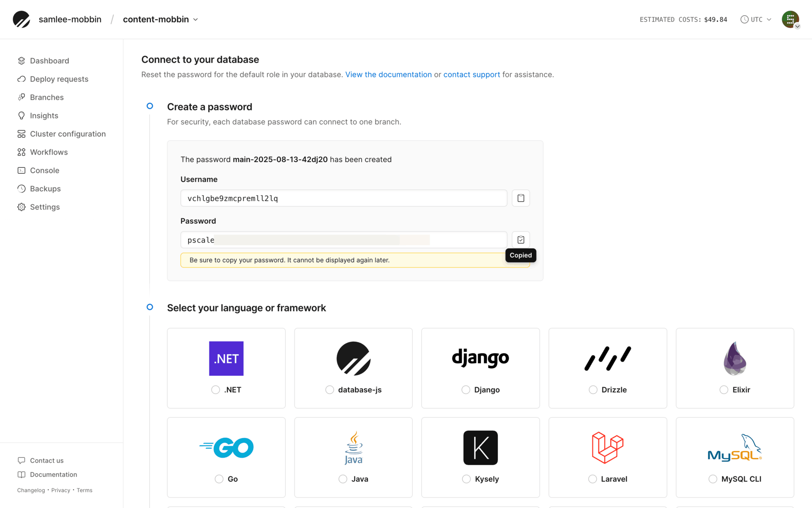Open the Console page
Viewport: 812px width, 508px height.
(x=44, y=170)
